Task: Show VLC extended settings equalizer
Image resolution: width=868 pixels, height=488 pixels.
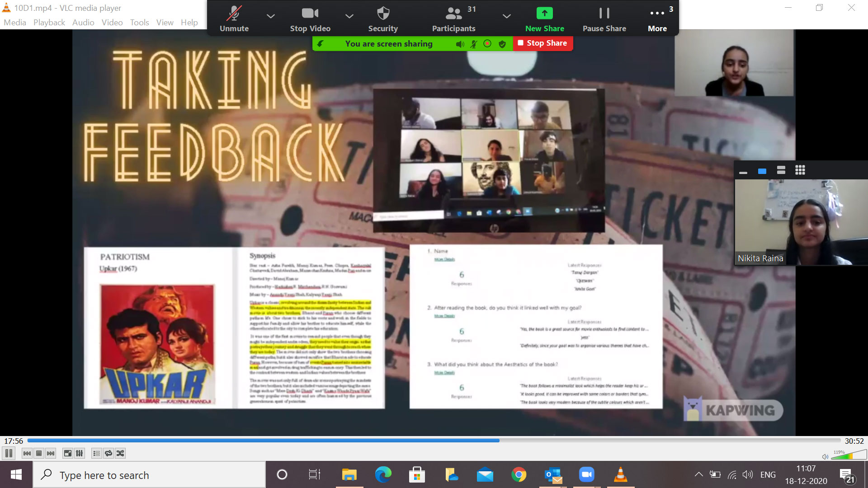Action: 80,453
